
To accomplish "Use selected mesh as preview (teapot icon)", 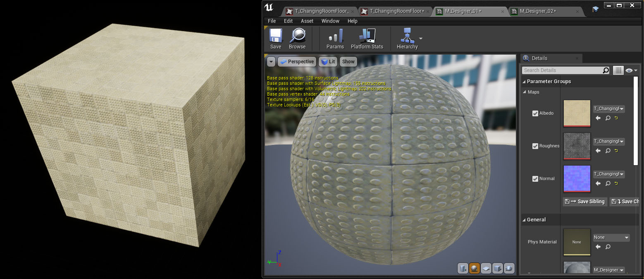I will point(509,268).
